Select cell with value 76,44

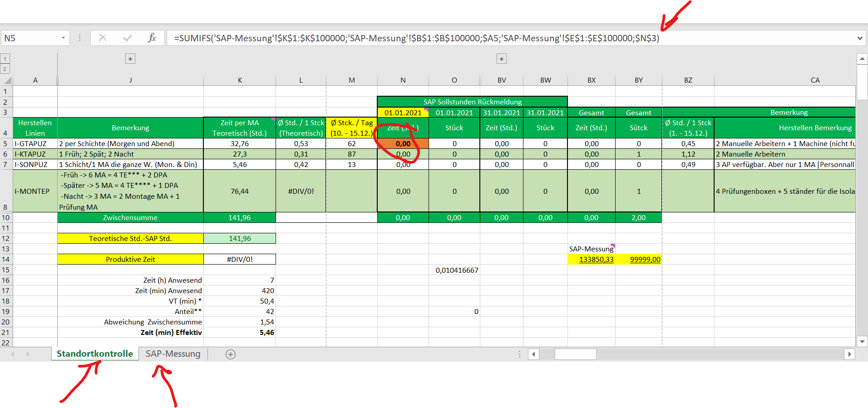coord(240,191)
